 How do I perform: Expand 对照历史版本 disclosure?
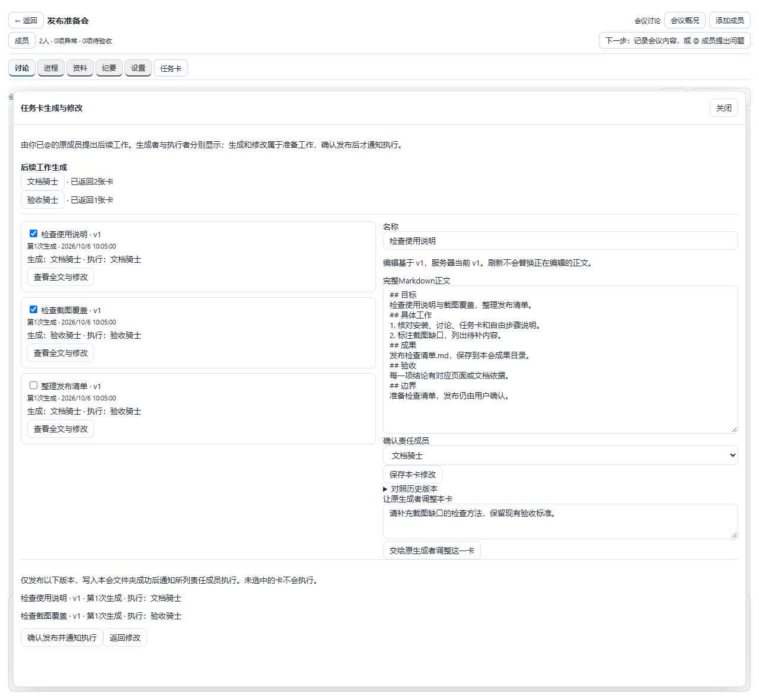[410, 489]
